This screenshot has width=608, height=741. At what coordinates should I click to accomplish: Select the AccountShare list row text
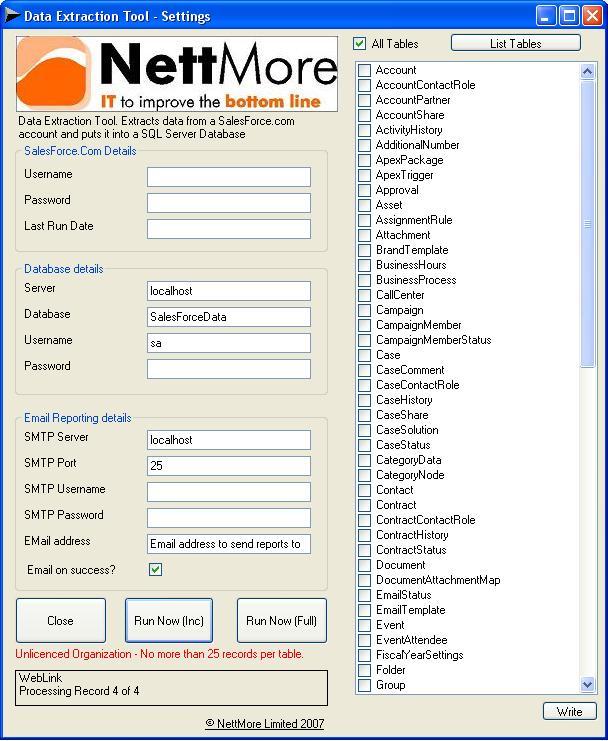[x=410, y=115]
